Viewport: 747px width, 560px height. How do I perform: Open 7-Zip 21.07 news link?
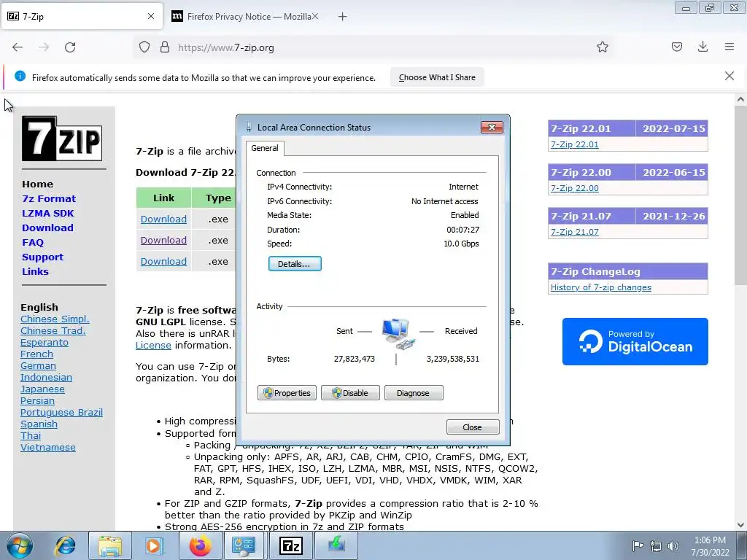coord(575,232)
